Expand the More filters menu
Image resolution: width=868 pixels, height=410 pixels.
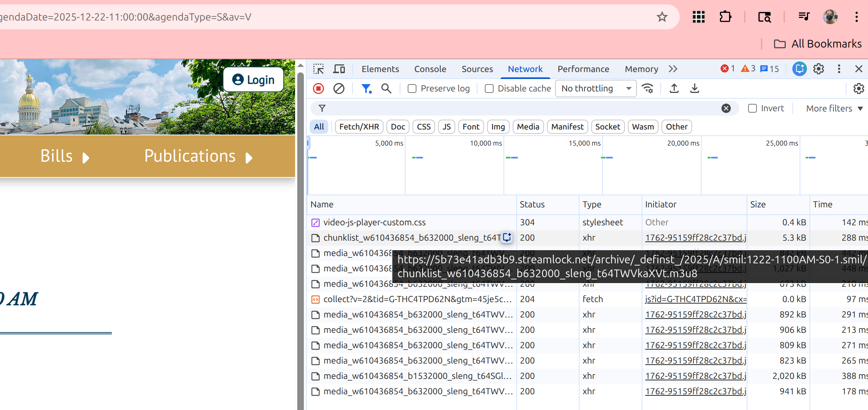[834, 108]
